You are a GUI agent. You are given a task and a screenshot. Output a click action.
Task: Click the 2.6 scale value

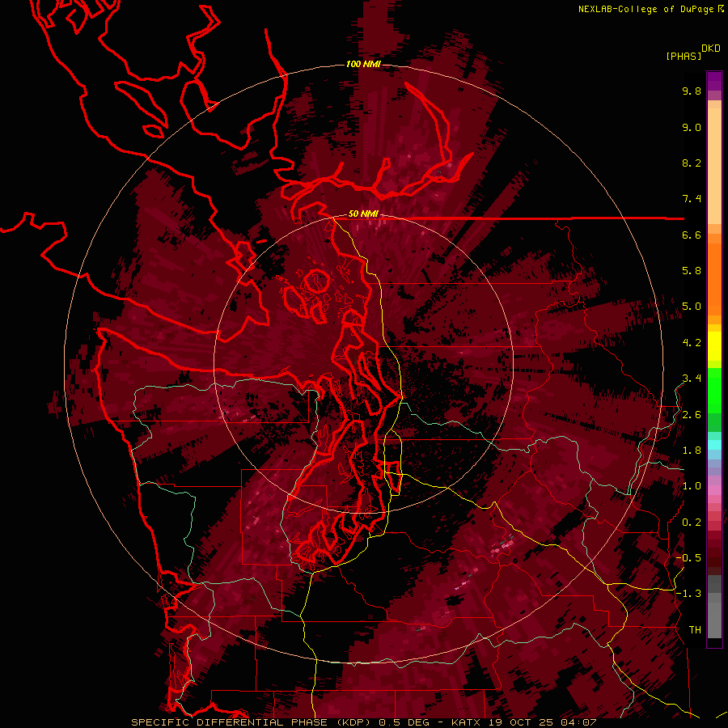[692, 415]
